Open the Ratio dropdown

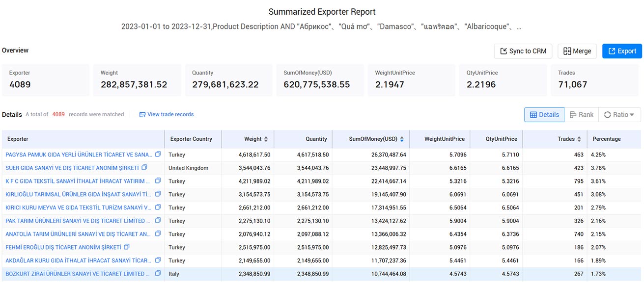point(619,115)
